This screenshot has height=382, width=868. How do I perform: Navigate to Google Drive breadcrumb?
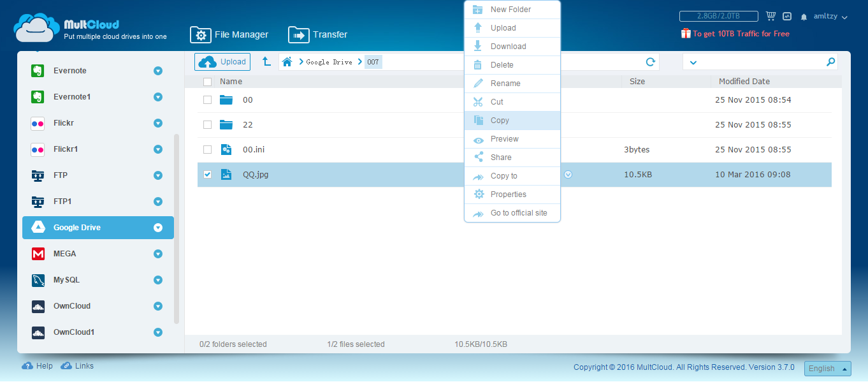tap(329, 62)
